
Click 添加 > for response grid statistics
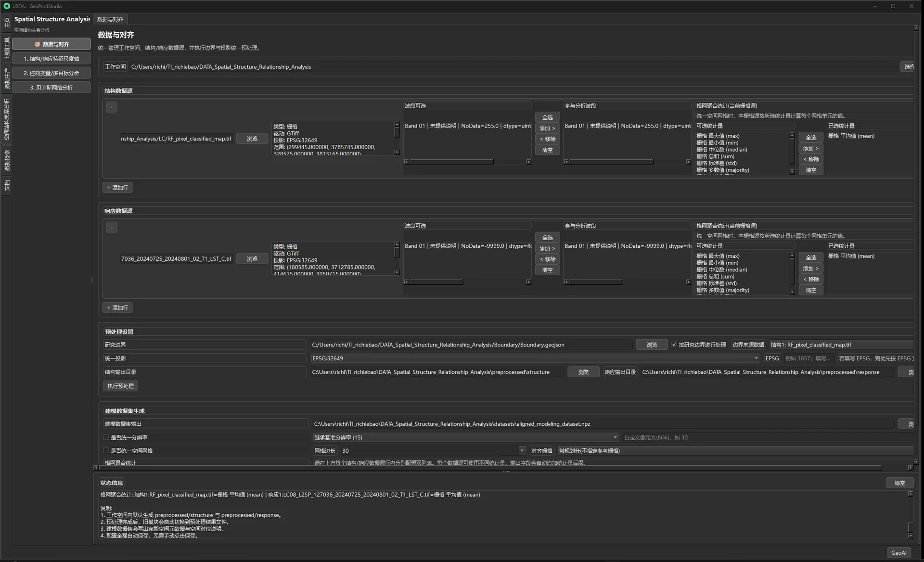(x=811, y=268)
